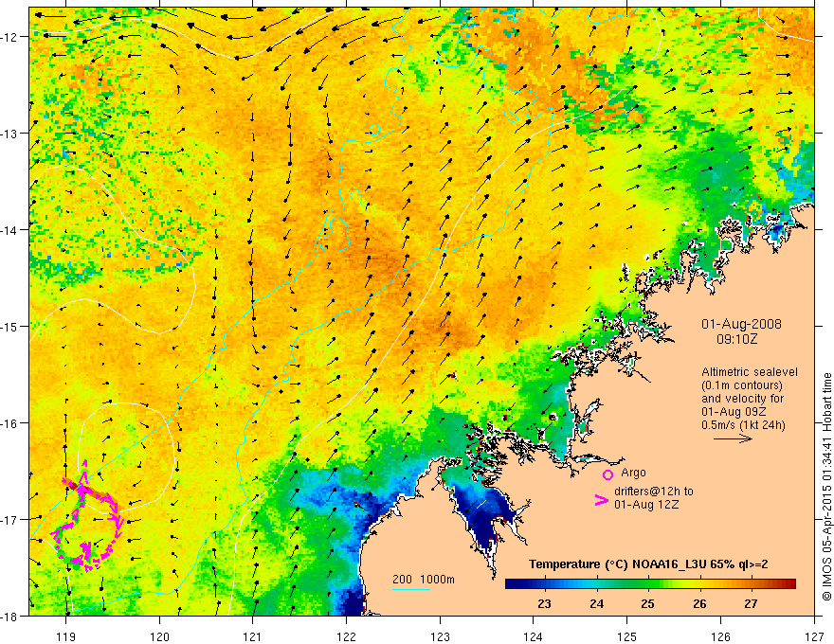This screenshot has width=834, height=644.
Task: Click the longitude axis label 120
Action: 159,636
